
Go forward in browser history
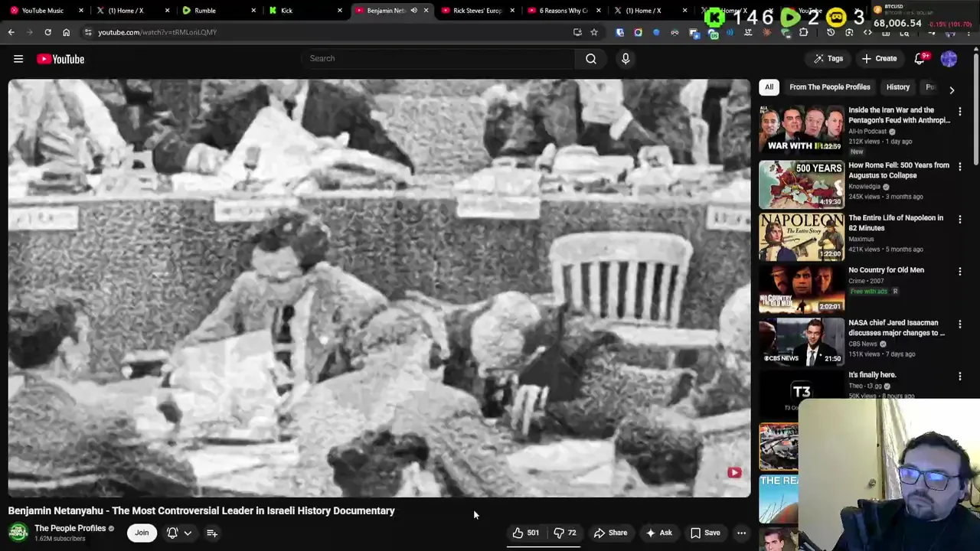[29, 32]
